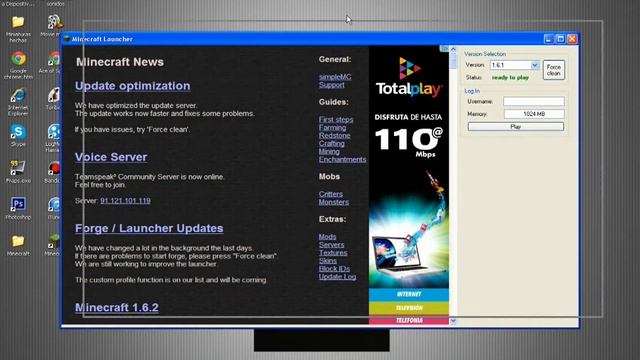The height and width of the screenshot is (360, 640).
Task: Open Forge / Launcher Updates headline
Action: [x=149, y=228]
